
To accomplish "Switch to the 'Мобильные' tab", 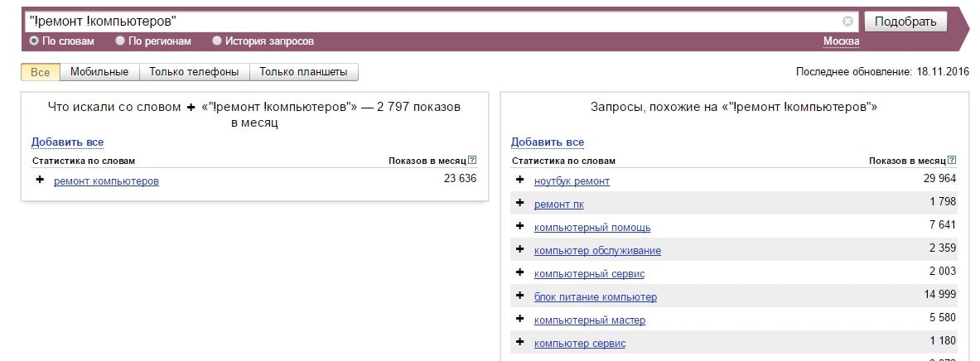I will coord(99,72).
